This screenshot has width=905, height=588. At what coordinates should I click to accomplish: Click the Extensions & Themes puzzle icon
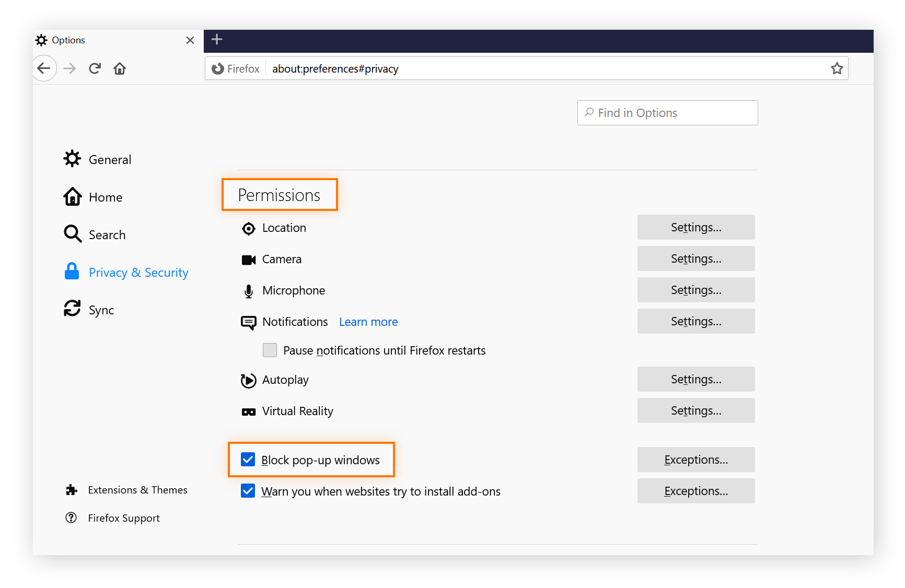(72, 490)
